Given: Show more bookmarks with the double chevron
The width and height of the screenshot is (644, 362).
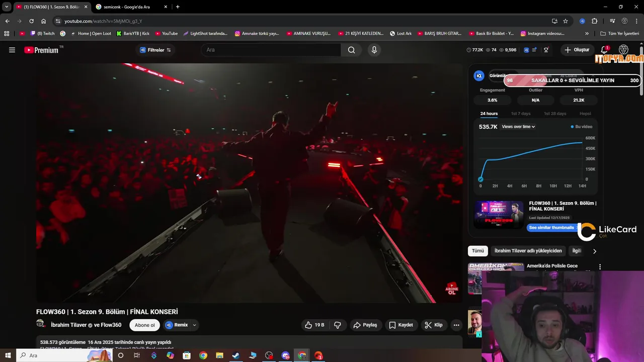Looking at the screenshot, I should (587, 33).
